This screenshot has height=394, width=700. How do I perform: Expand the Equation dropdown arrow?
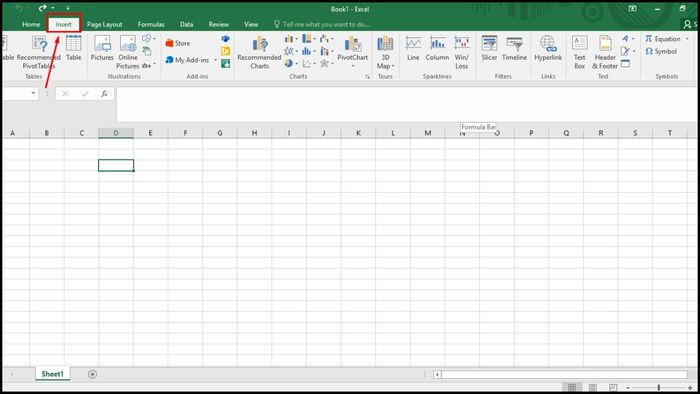click(x=687, y=39)
